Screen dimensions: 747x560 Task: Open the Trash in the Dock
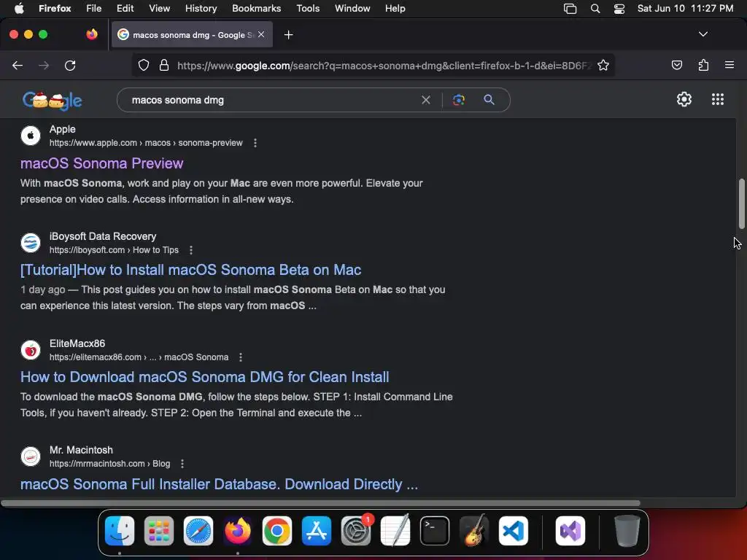(x=627, y=531)
